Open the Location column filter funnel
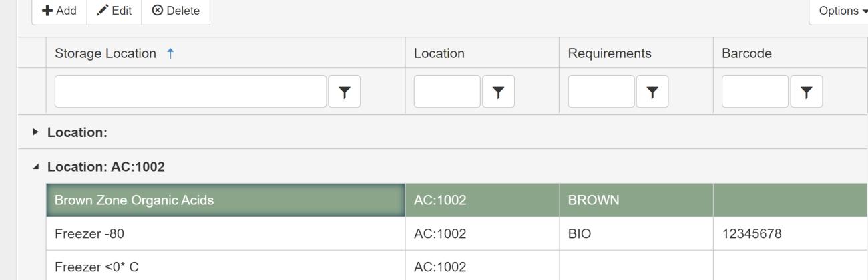The width and height of the screenshot is (868, 280). [x=498, y=92]
